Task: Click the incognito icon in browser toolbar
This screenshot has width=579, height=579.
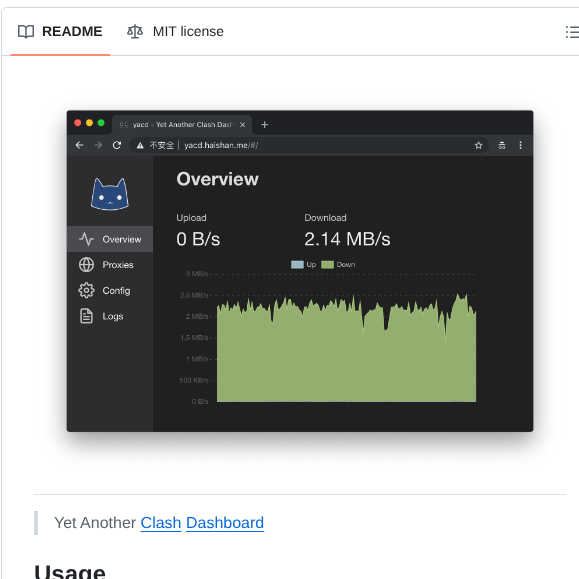Action: tap(502, 145)
